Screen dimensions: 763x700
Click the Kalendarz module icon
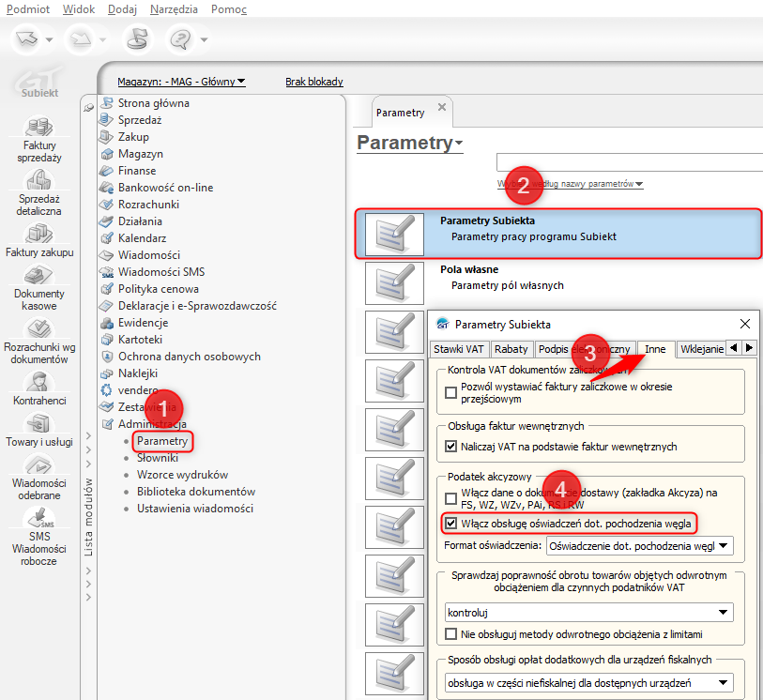pyautogui.click(x=107, y=238)
